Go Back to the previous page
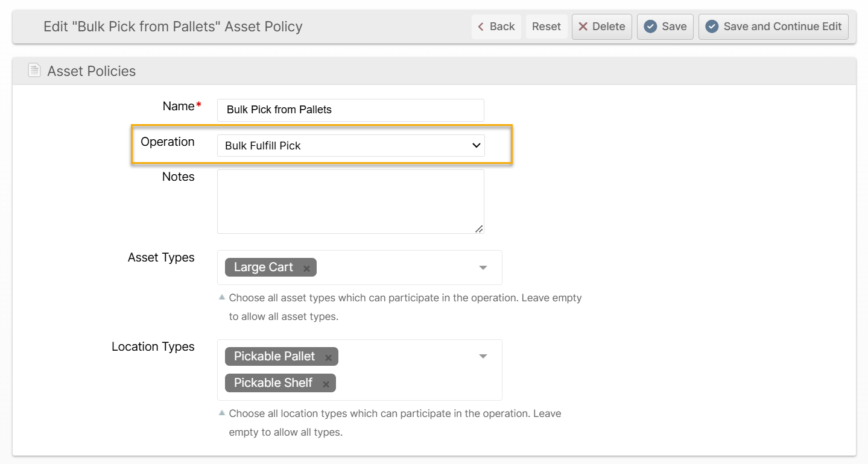Viewport: 868px width, 464px height. click(x=496, y=27)
